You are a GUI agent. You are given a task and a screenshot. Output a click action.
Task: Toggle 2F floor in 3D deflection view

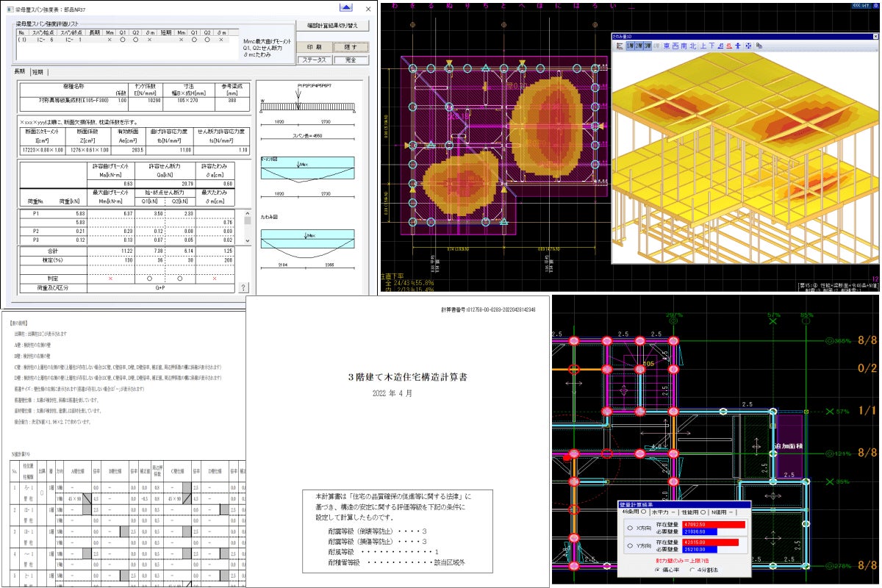pyautogui.click(x=639, y=46)
